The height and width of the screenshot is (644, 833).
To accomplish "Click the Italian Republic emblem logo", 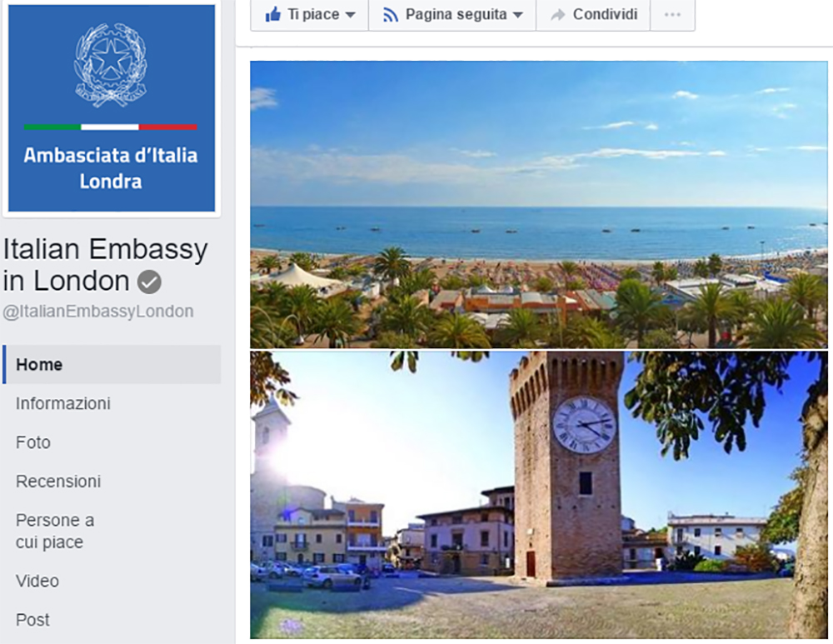I will click(x=111, y=65).
